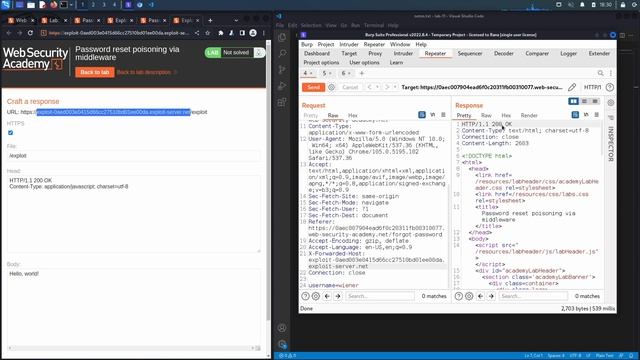Open VS Code Terminal menu
The width and height of the screenshot is (640, 360).
click(x=374, y=25)
